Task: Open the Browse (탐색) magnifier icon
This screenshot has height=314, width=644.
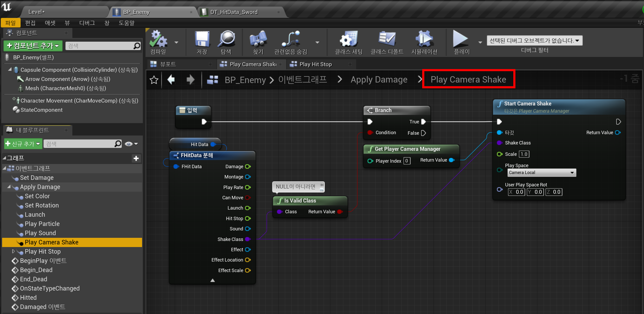Action: (226, 39)
